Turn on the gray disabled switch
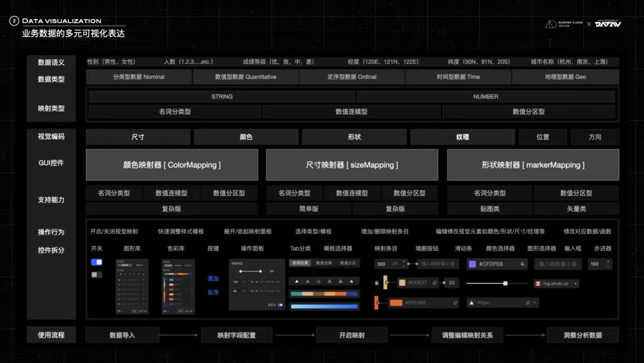The height and width of the screenshot is (363, 644). 97,275
